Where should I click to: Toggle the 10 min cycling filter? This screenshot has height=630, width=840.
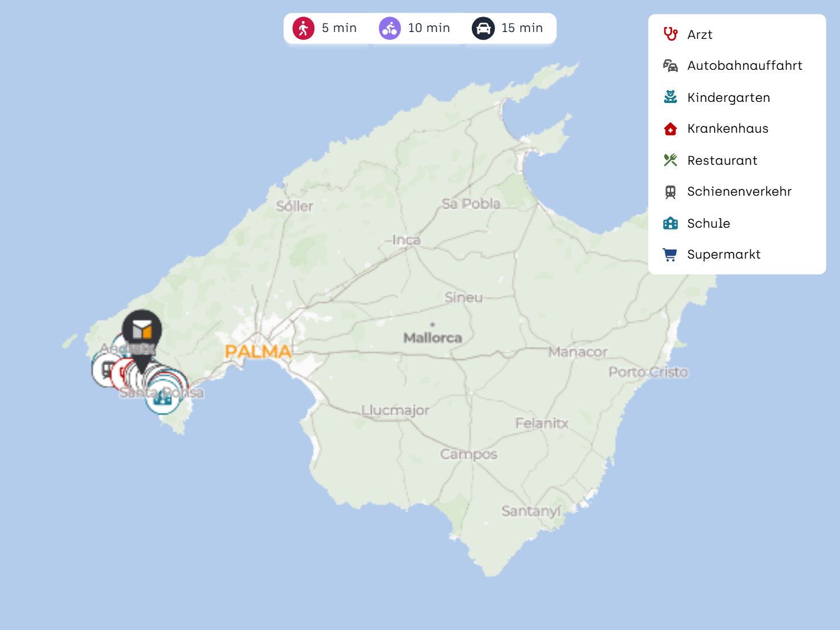coord(415,28)
